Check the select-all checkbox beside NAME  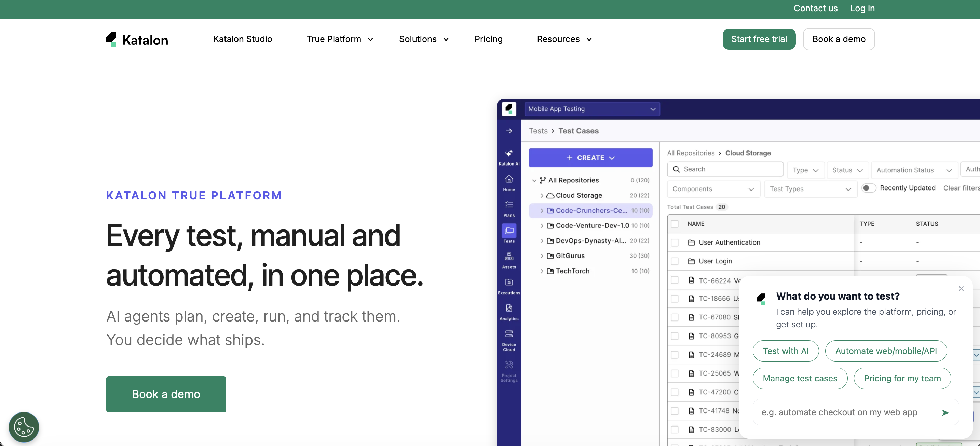click(675, 224)
